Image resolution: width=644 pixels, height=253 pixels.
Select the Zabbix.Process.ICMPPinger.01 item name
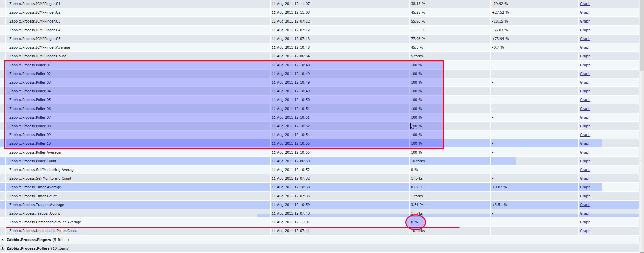(35, 4)
